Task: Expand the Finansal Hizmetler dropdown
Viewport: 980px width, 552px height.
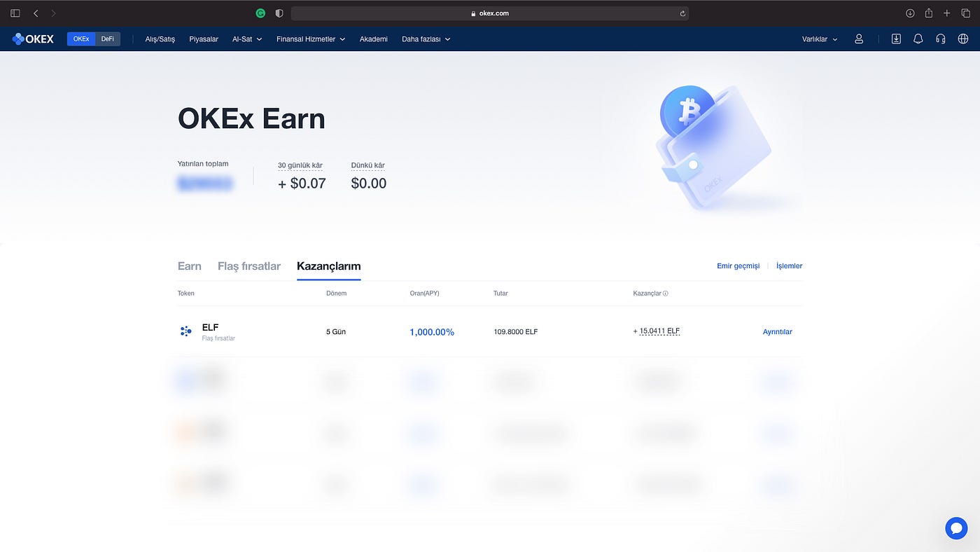Action: (x=311, y=39)
